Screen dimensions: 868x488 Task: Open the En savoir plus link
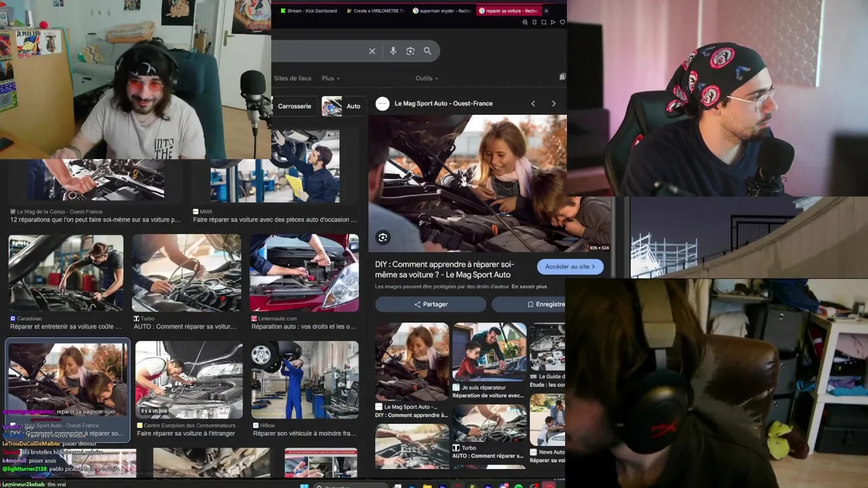coord(529,287)
